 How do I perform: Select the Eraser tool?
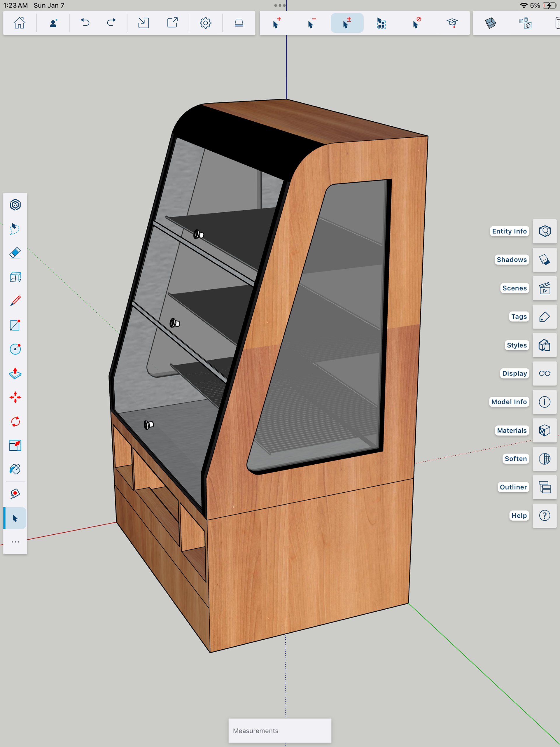[x=15, y=253]
